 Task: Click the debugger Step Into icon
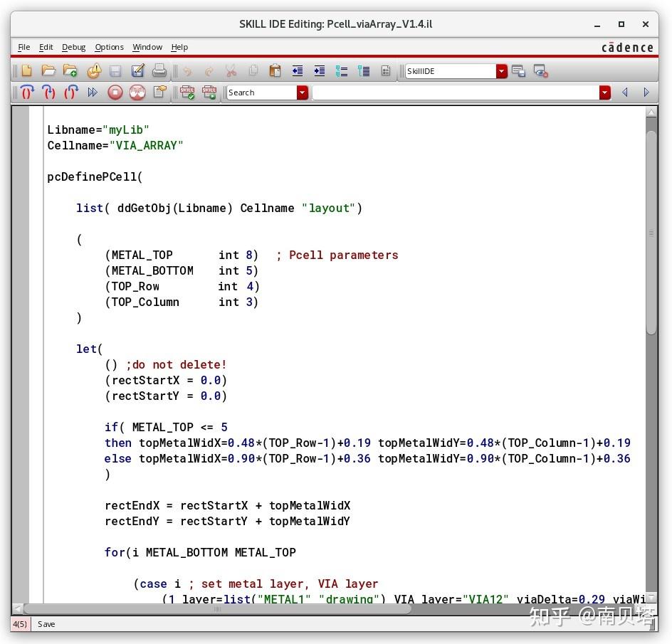click(49, 92)
